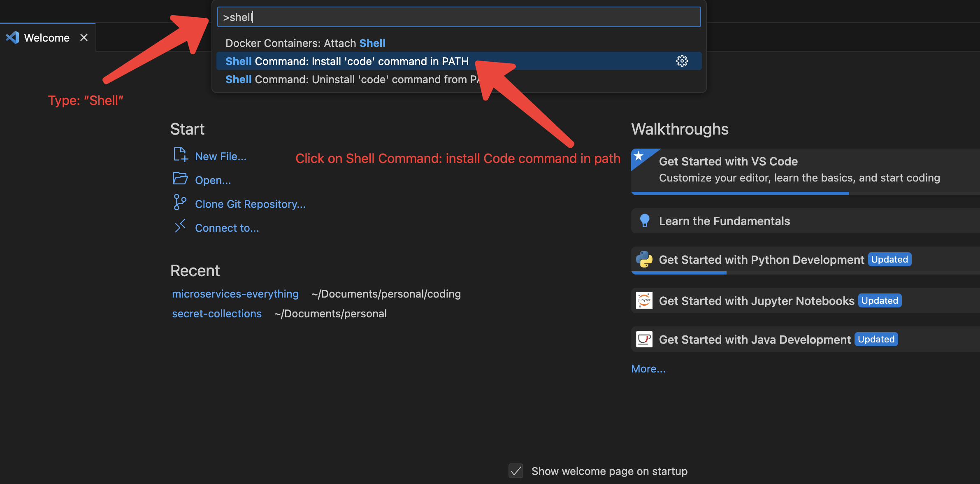Select Docker Containers: Attach Shell command

459,43
